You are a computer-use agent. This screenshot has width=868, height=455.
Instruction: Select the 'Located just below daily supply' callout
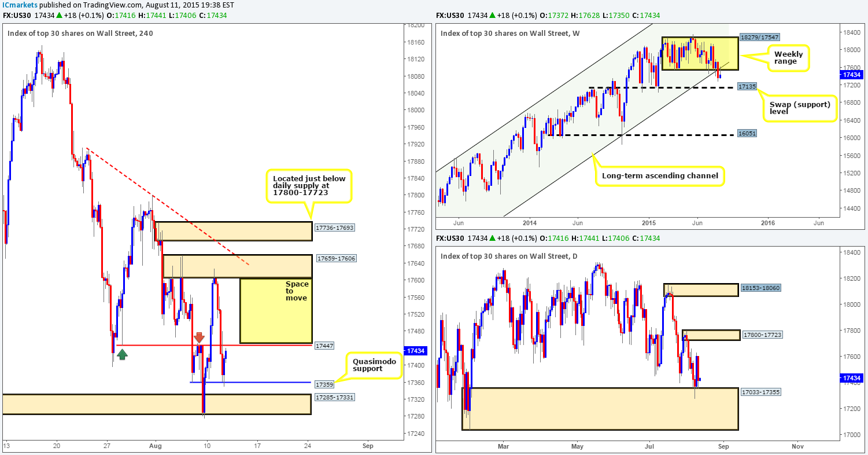(309, 186)
